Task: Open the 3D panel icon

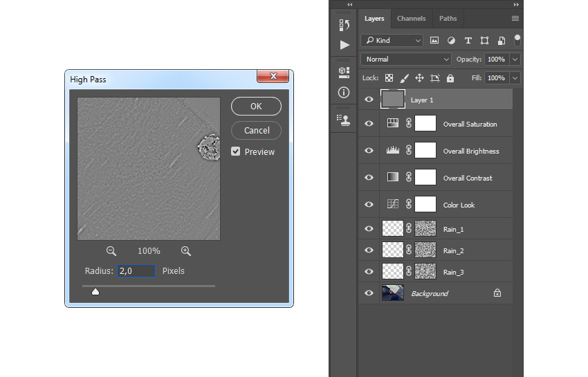Action: pyautogui.click(x=344, y=73)
